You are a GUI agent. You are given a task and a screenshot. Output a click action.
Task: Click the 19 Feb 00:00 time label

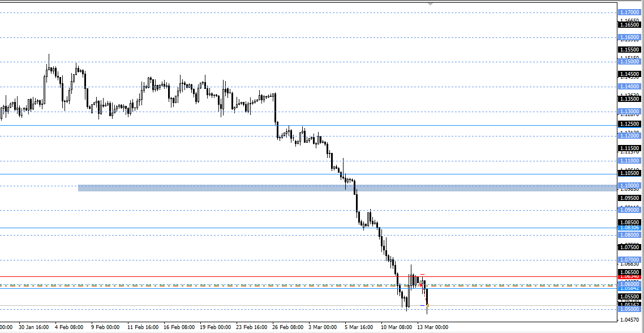tap(216, 327)
